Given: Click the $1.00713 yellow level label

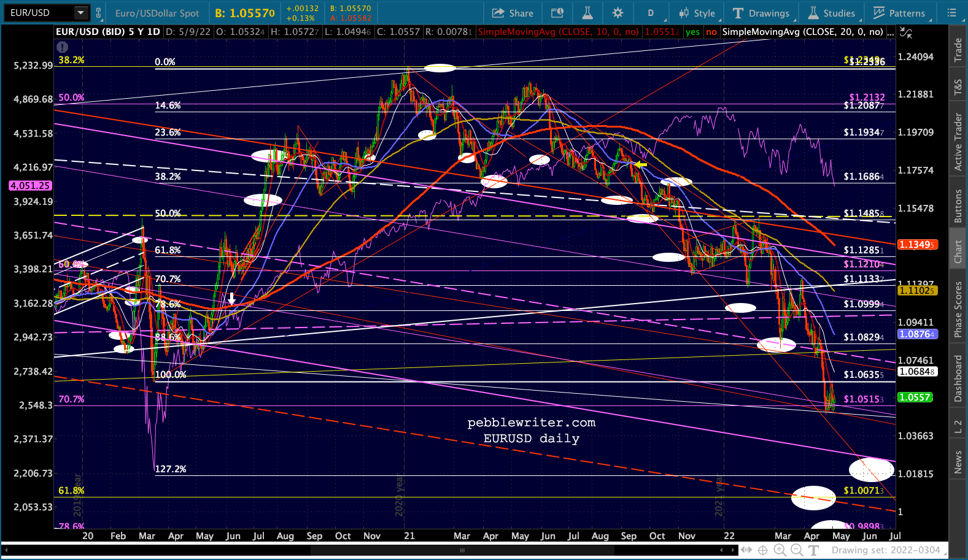Looking at the screenshot, I should pos(864,491).
